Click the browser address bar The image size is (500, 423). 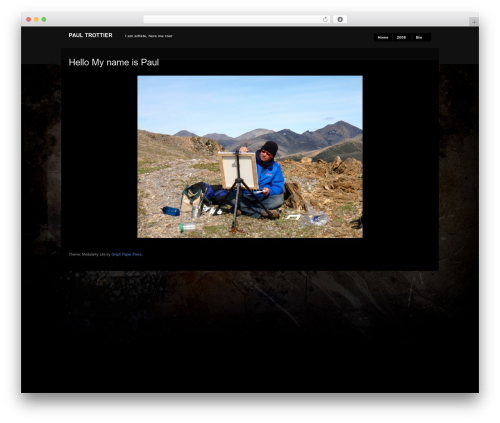[x=237, y=19]
